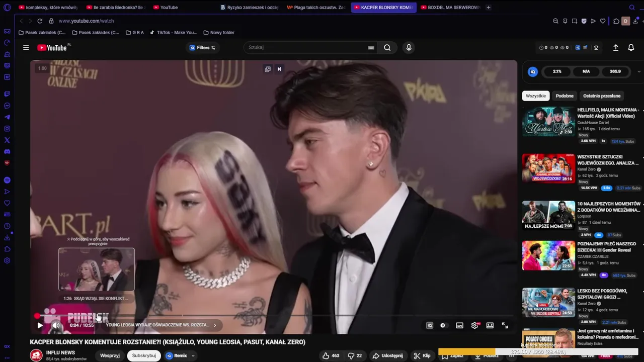The image size is (644, 362).
Task: Open player settings gear
Action: pyautogui.click(x=474, y=325)
